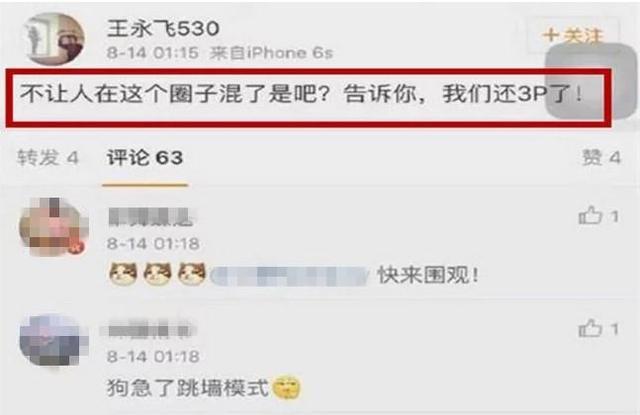Select the 评论 63 tab
Screen dimensions: 640x415
[x=145, y=158]
